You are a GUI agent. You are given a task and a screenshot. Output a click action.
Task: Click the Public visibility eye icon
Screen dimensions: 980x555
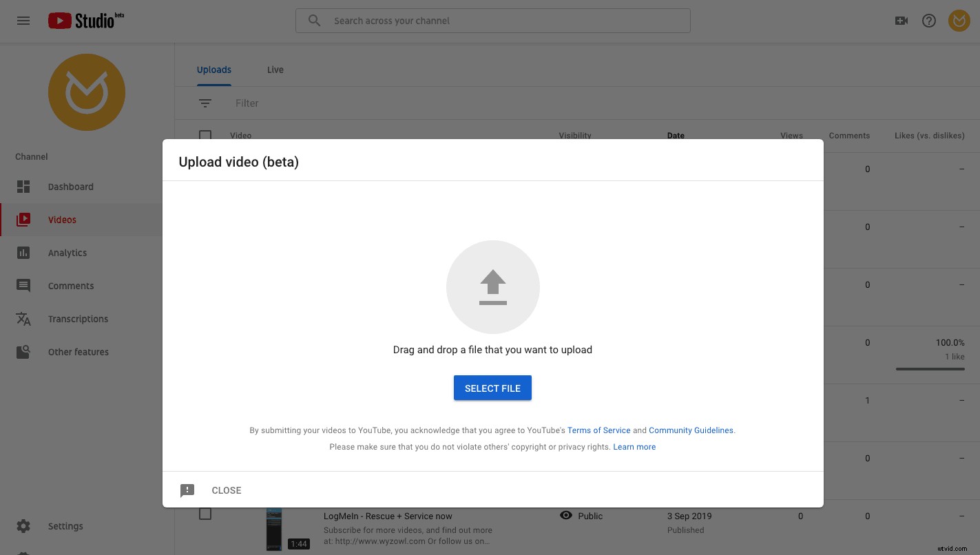tap(566, 516)
